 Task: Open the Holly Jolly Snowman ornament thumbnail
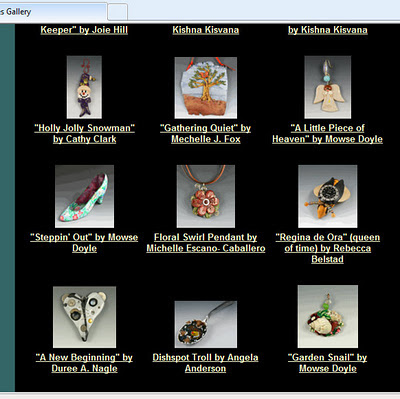pyautogui.click(x=84, y=87)
